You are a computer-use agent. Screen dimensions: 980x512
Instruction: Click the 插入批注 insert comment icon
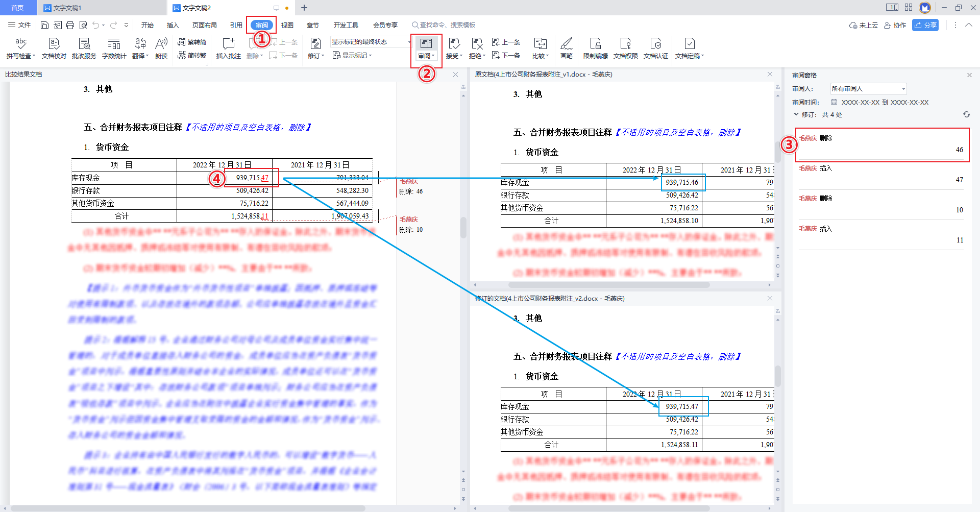pyautogui.click(x=228, y=48)
